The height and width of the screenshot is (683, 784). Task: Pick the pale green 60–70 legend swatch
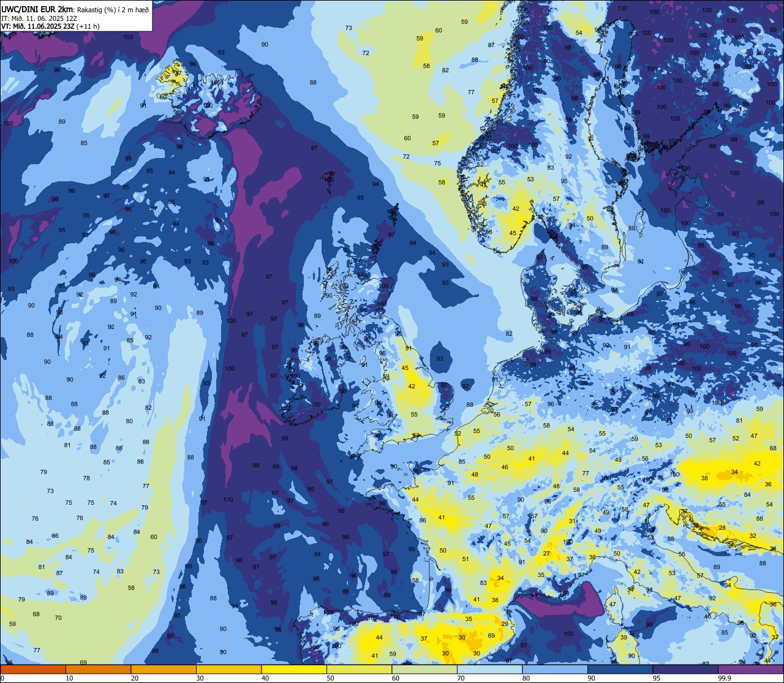point(424,670)
